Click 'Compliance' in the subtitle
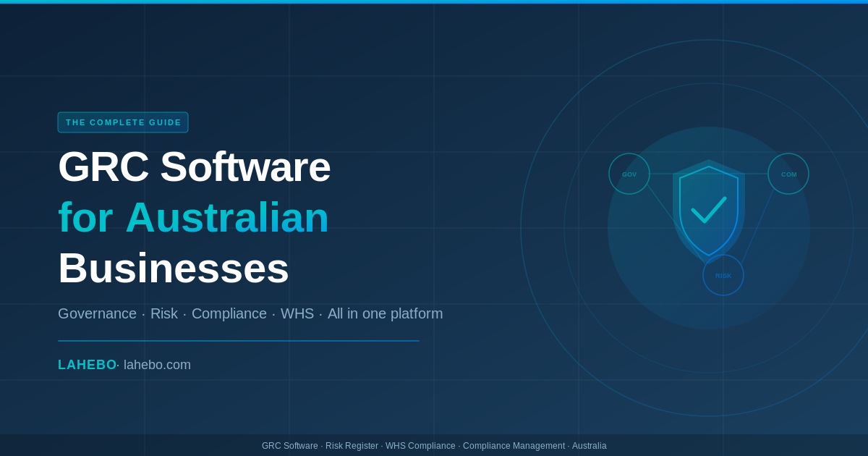The width and height of the screenshot is (868, 456). click(229, 313)
